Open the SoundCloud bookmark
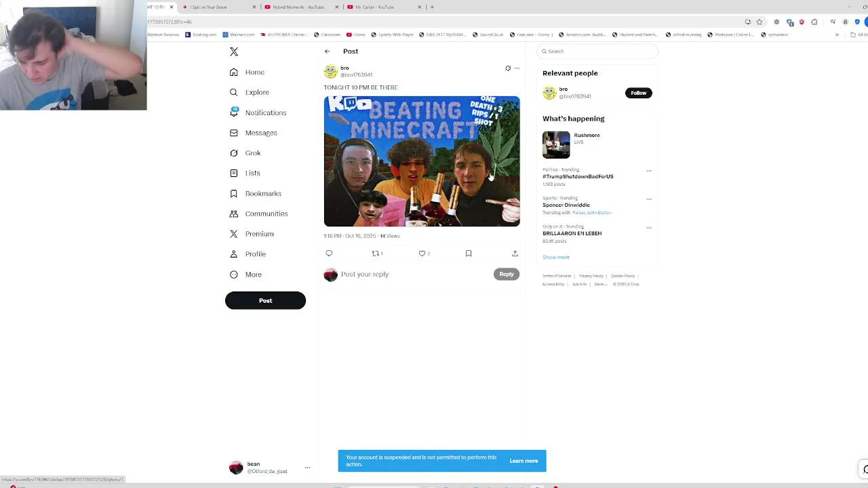The height and width of the screenshot is (488, 868). (488, 35)
